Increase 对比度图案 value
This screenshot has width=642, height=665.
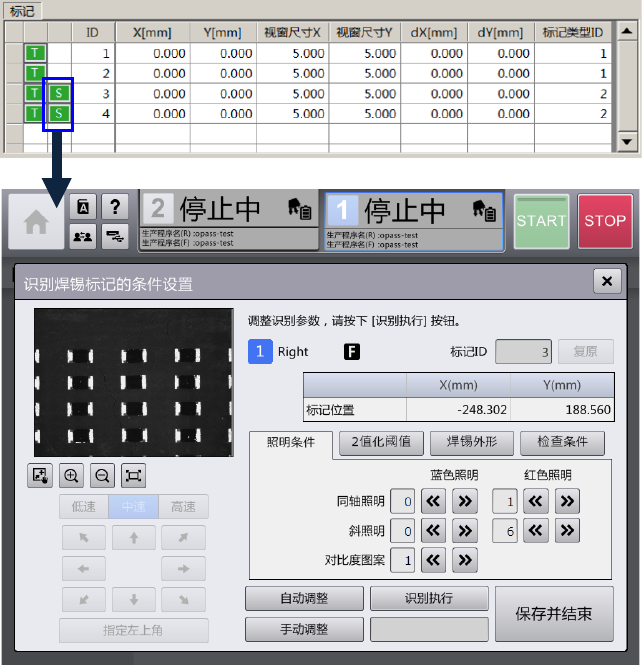coord(465,560)
